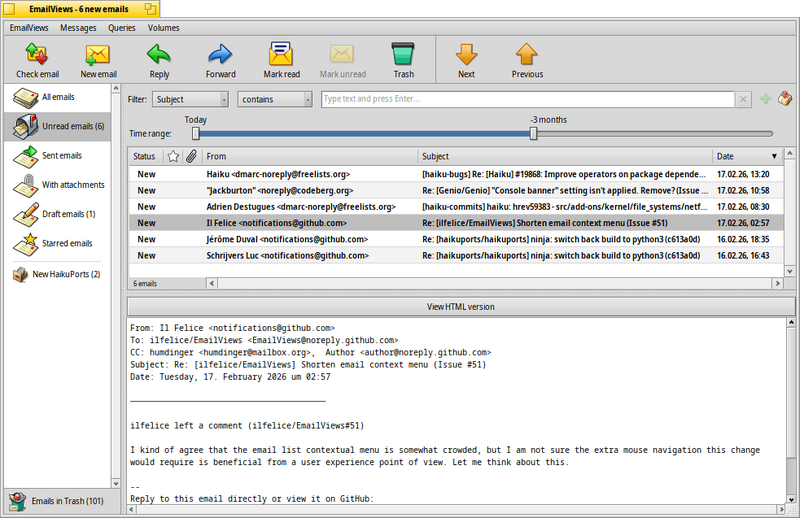Click email list horizontal scroll left arrow
Image resolution: width=800 pixels, height=518 pixels.
pyautogui.click(x=212, y=283)
